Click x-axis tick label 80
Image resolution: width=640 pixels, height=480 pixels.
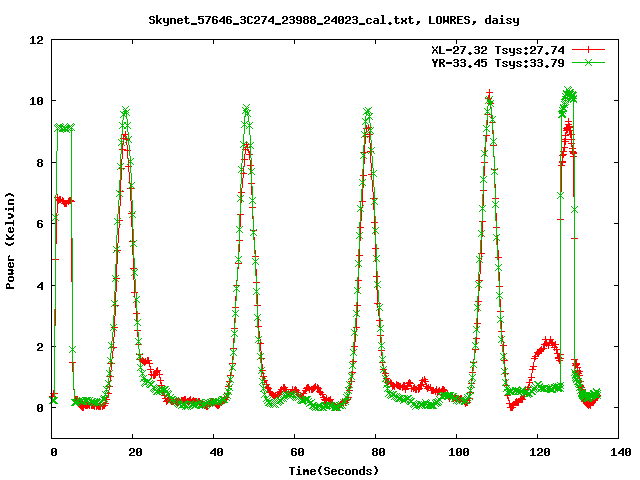pos(378,452)
